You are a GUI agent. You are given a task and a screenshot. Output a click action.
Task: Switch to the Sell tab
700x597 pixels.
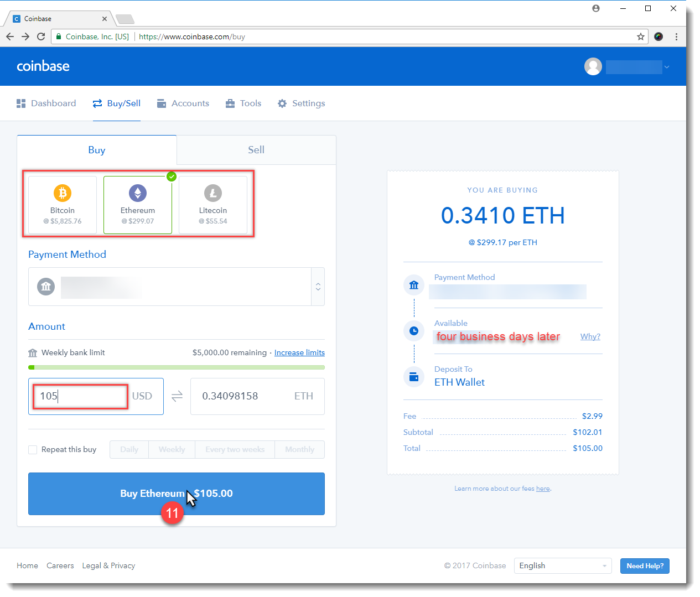256,150
